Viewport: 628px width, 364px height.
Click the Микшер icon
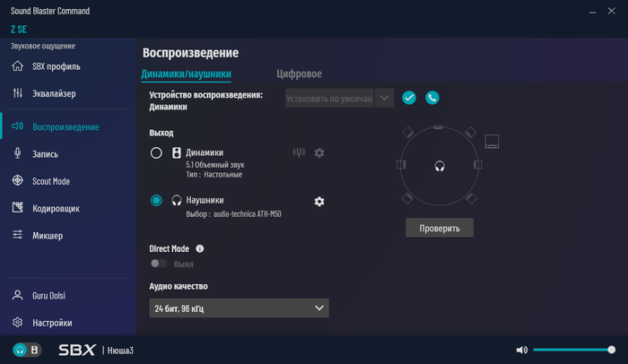[x=18, y=235]
